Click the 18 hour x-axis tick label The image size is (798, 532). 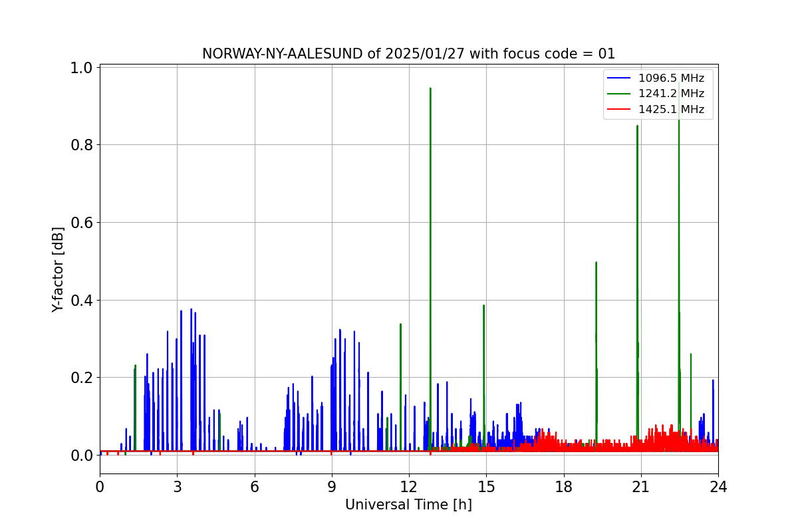tap(564, 486)
